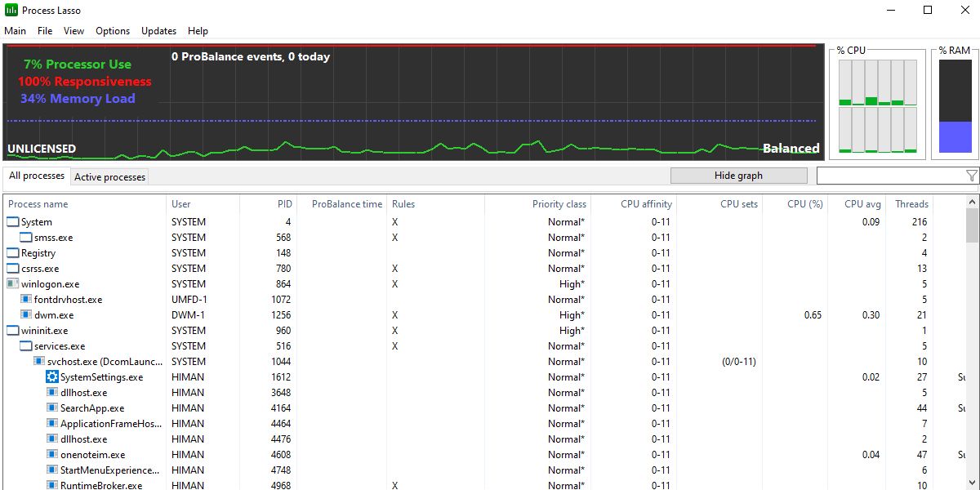Sort by the Priority class column
Viewport: 980px width, 490px height.
pyautogui.click(x=538, y=204)
